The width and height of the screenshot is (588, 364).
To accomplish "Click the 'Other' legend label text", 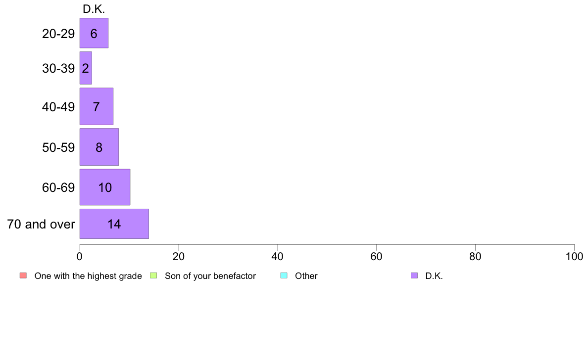I will click(306, 276).
